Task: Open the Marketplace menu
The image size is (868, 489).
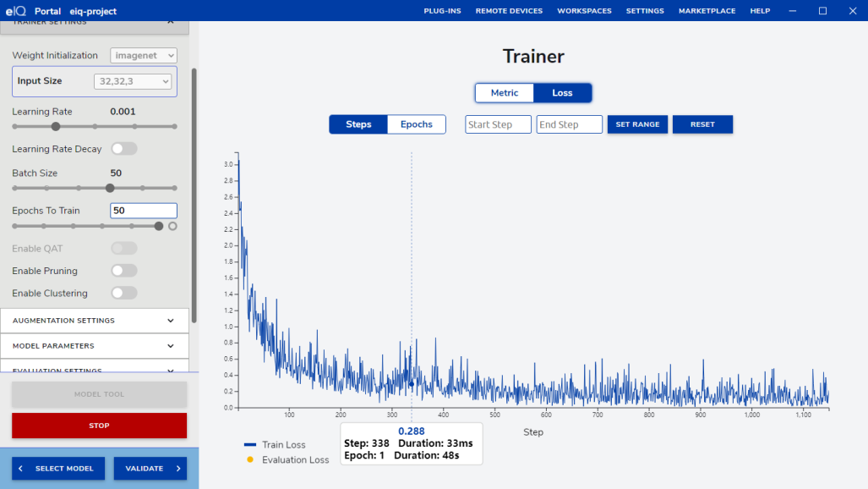Action: (706, 11)
